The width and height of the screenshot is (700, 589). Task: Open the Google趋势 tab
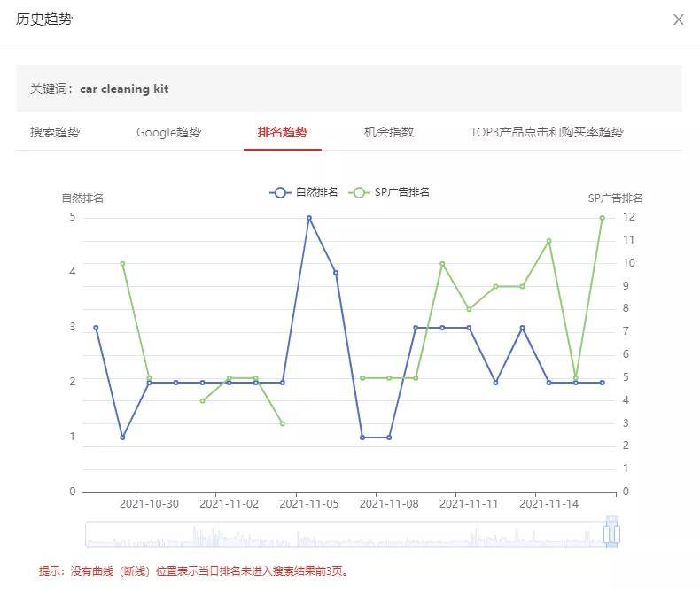(168, 132)
